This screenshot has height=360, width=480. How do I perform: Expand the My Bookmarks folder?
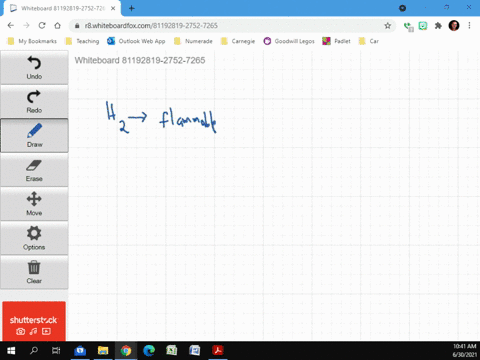click(32, 41)
